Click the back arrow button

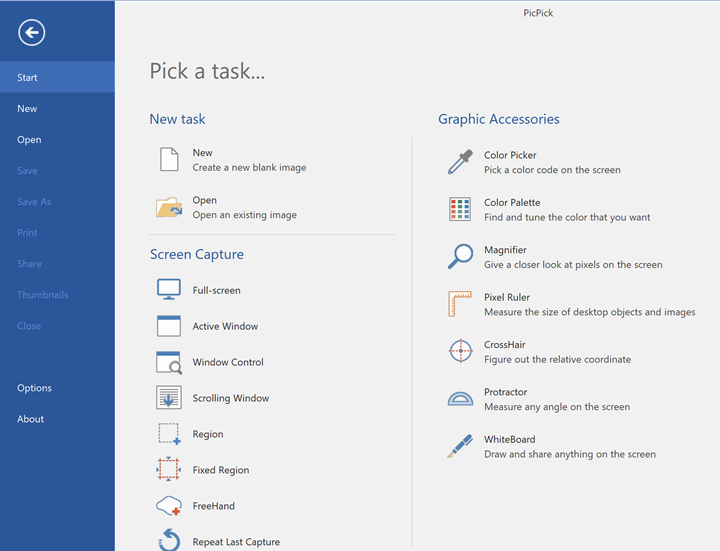pos(32,33)
